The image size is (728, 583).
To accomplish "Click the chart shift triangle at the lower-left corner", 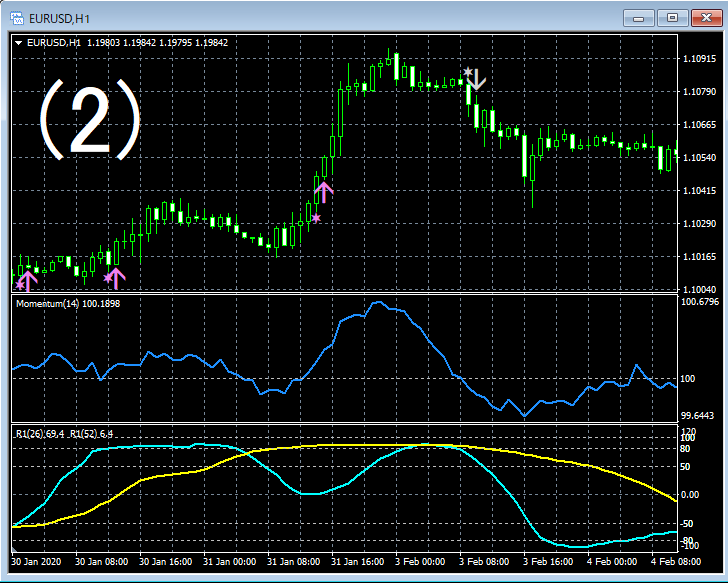I will point(14,549).
